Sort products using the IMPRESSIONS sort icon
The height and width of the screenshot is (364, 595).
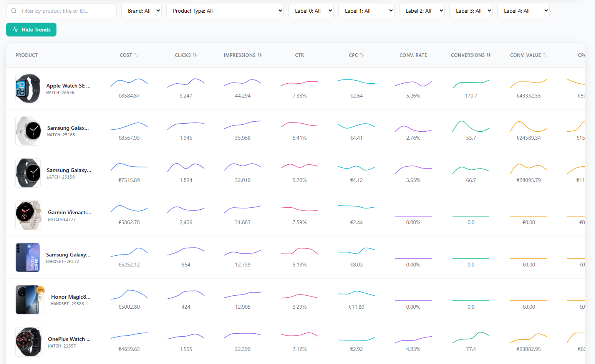point(259,55)
